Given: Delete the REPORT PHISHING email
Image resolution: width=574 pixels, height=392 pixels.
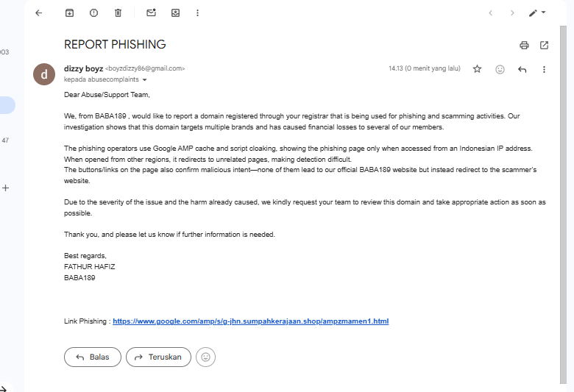Looking at the screenshot, I should tap(118, 13).
